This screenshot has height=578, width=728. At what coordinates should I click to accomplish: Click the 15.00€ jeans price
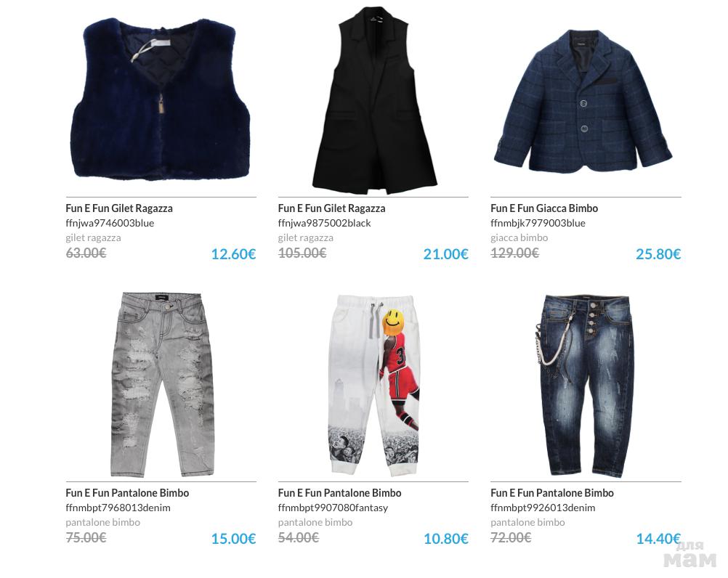tap(233, 539)
